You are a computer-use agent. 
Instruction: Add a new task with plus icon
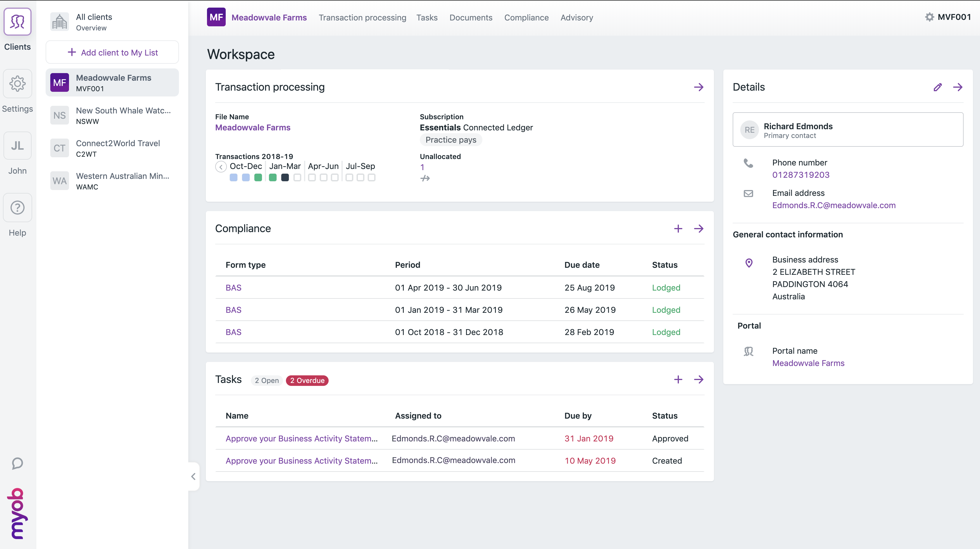click(x=678, y=380)
